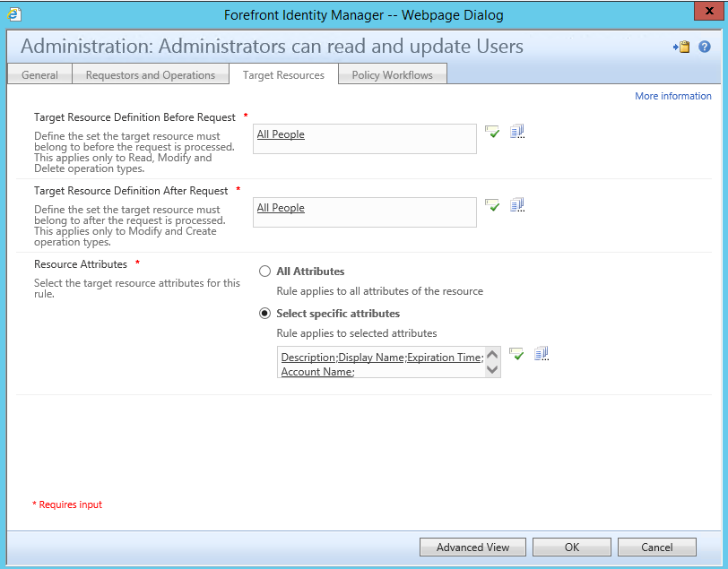The image size is (728, 569).
Task: Open All People link in Before Request field
Action: (x=281, y=134)
